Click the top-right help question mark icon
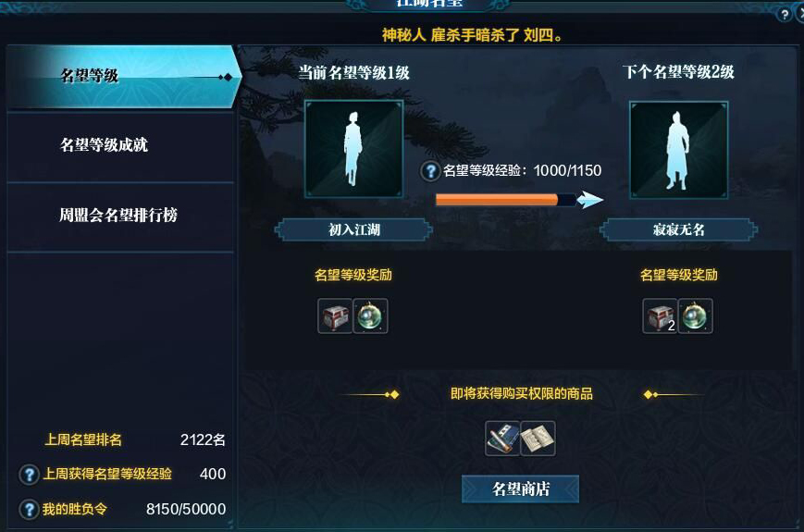The height and width of the screenshot is (532, 804). click(784, 15)
